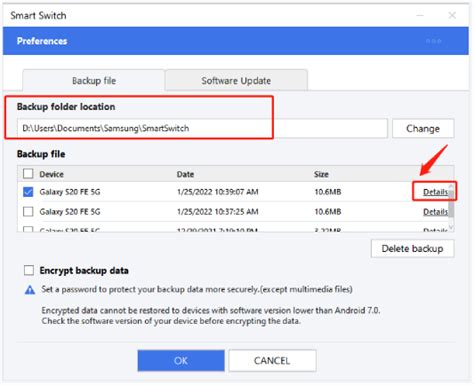Click the Change folder location button
This screenshot has height=385, width=474.
pyautogui.click(x=423, y=128)
